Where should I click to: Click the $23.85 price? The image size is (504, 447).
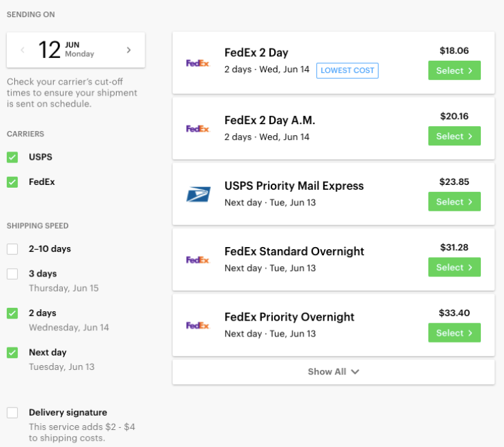[454, 182]
